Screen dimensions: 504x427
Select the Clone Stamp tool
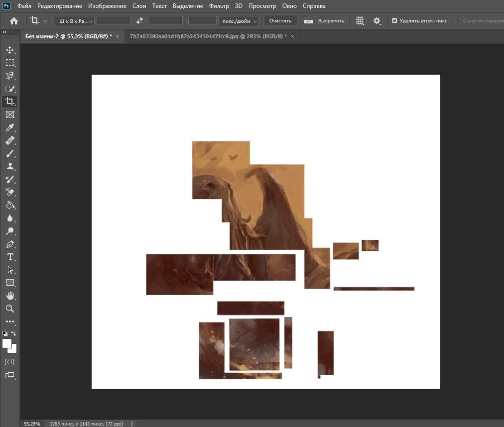[10, 166]
